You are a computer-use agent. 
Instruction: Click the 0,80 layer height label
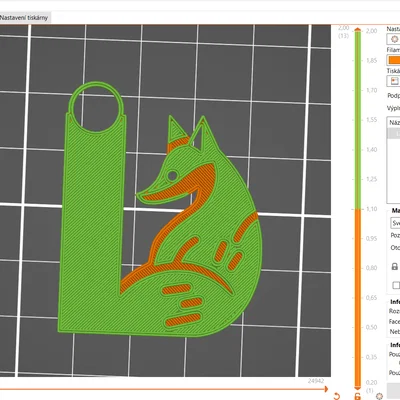(371, 268)
